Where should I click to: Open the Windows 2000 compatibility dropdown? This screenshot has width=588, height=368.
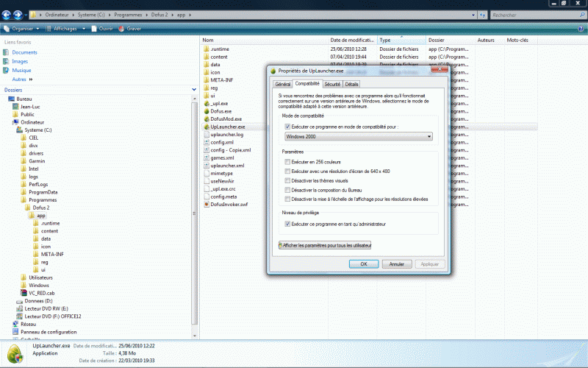click(359, 136)
